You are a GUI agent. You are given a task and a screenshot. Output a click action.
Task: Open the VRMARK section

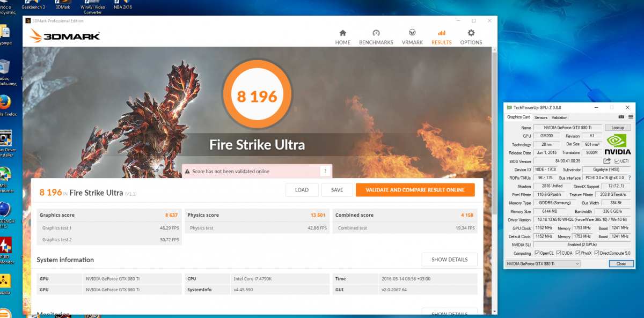click(x=412, y=38)
